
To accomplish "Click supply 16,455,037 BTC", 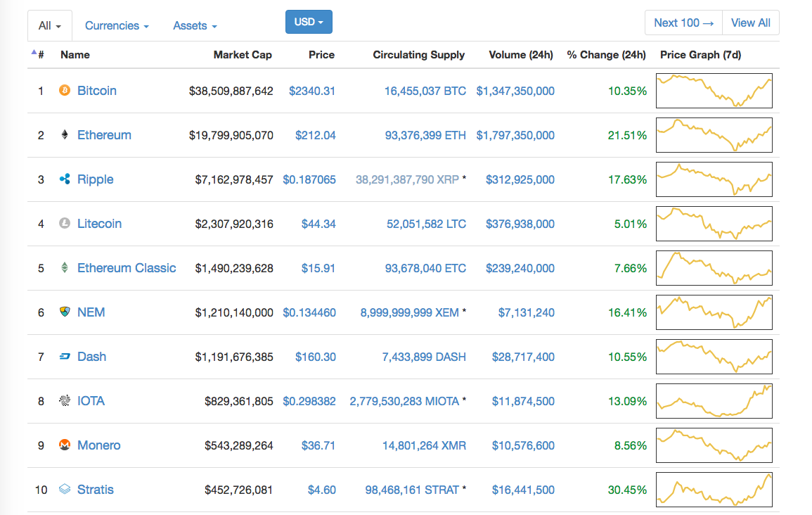I will [x=425, y=91].
